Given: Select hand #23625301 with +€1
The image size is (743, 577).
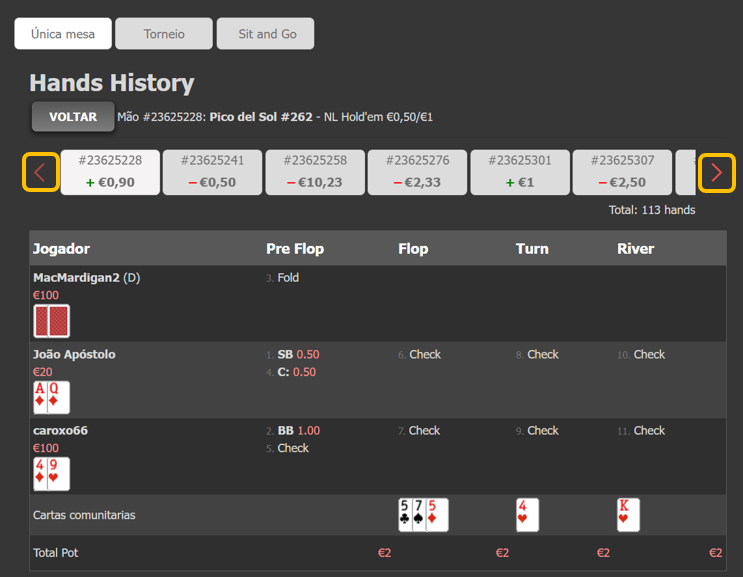Looking at the screenshot, I should click(x=519, y=172).
